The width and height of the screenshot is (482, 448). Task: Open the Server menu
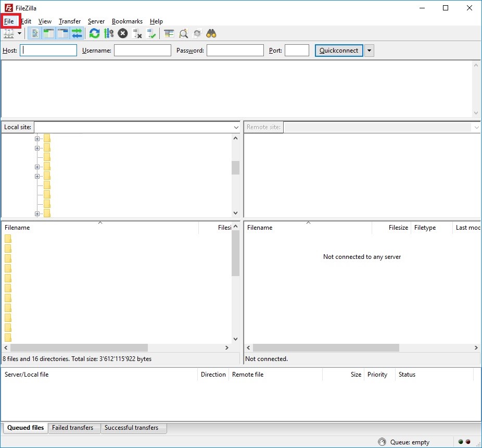[96, 21]
